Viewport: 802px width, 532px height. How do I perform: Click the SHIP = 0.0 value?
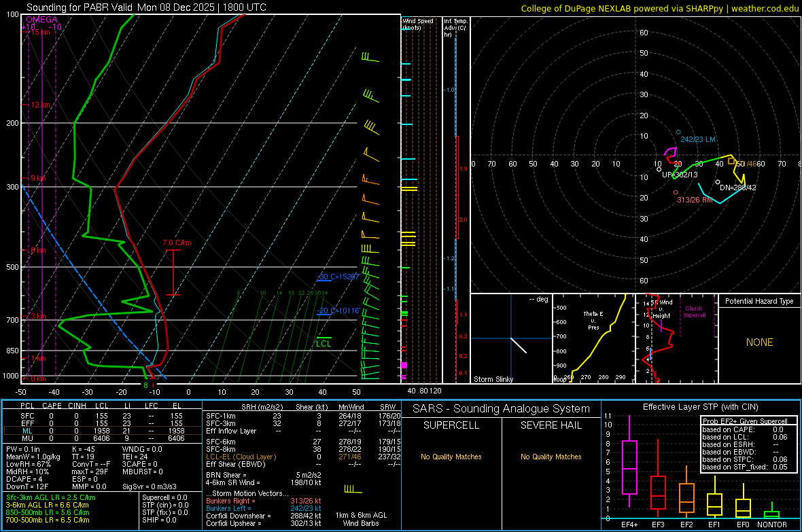click(159, 520)
